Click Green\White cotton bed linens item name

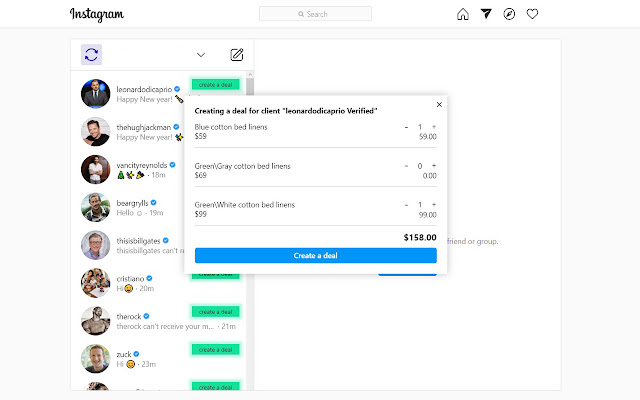point(244,205)
